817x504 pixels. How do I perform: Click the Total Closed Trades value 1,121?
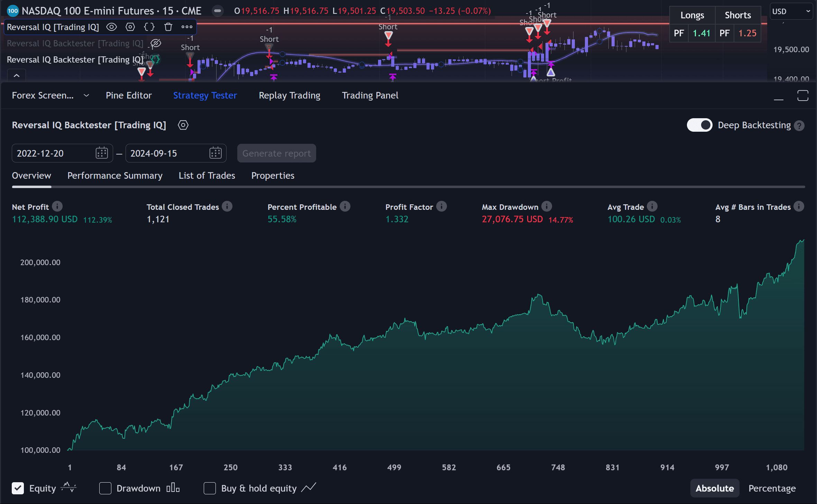click(158, 219)
